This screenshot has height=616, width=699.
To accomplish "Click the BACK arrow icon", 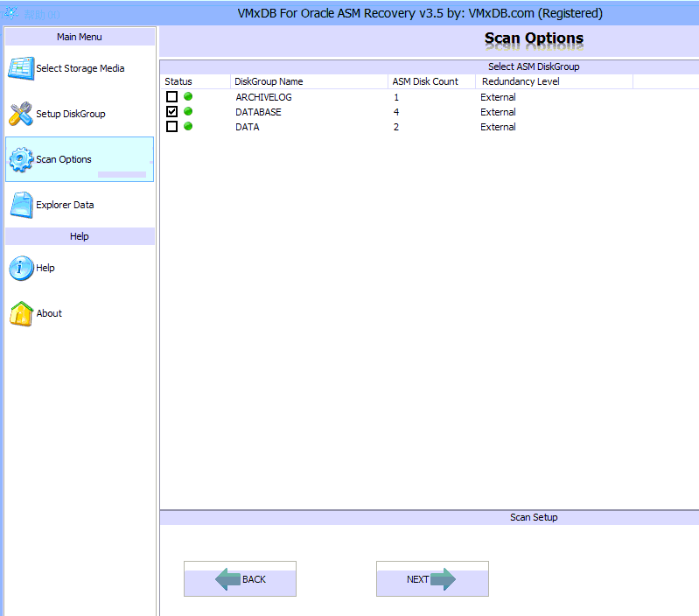I will (x=227, y=579).
